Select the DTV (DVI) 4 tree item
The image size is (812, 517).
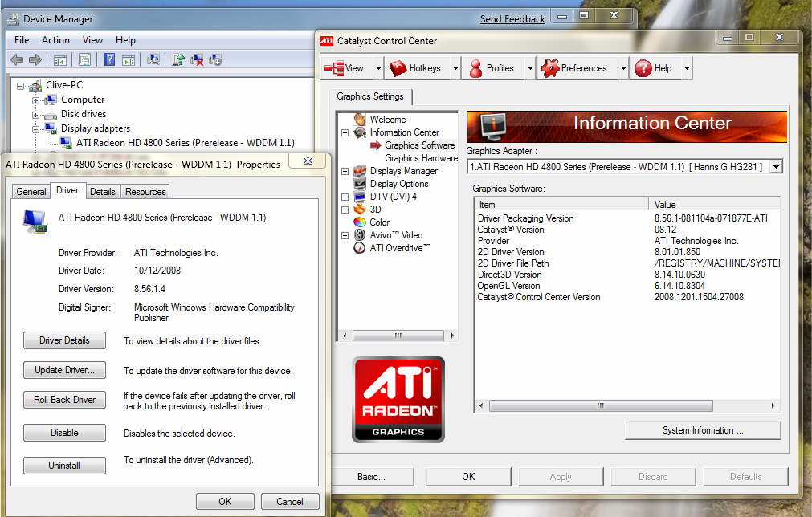point(393,197)
